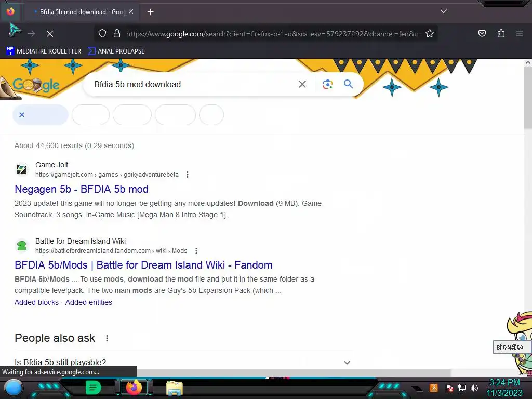Open tracking protection shield icon
532x399 pixels.
pyautogui.click(x=102, y=33)
